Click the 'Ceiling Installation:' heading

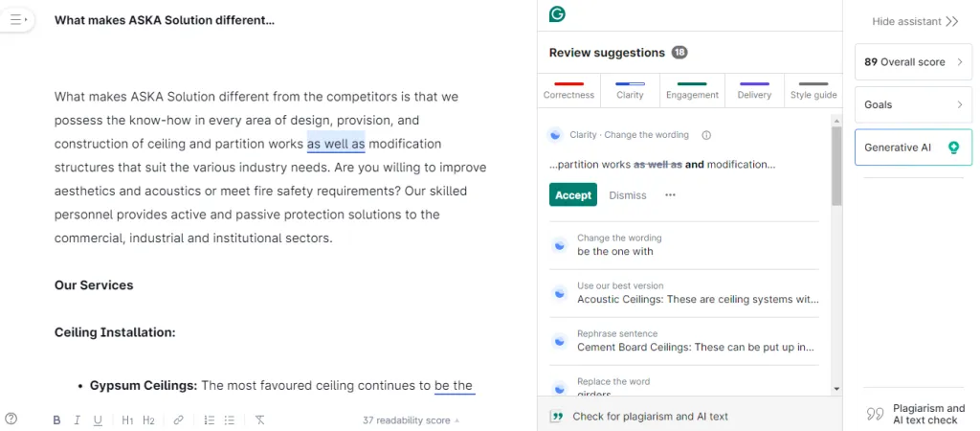[115, 332]
